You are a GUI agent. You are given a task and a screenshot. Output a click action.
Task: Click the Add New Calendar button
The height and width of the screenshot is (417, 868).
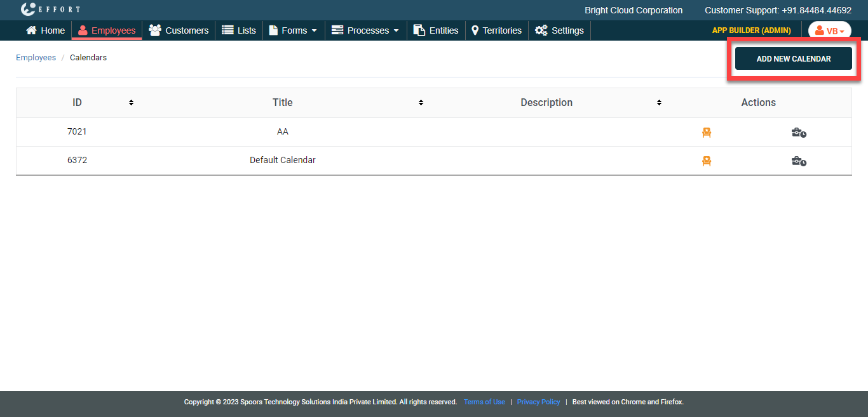click(793, 58)
